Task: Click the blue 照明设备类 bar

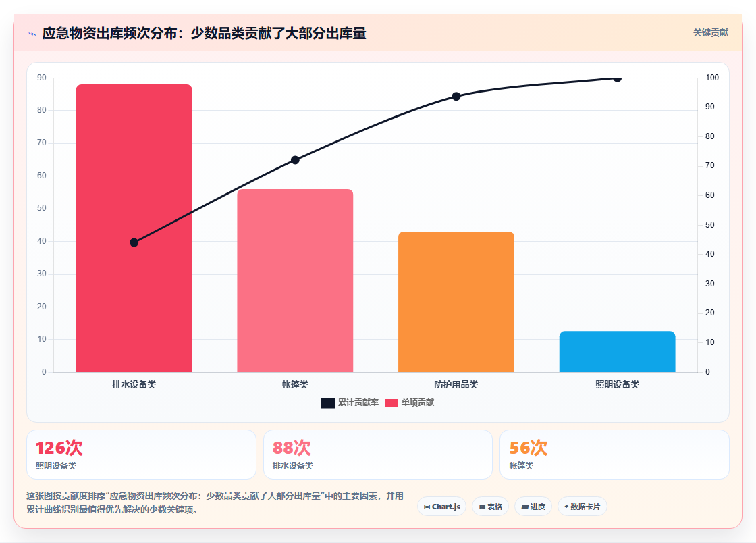Action: tap(617, 352)
